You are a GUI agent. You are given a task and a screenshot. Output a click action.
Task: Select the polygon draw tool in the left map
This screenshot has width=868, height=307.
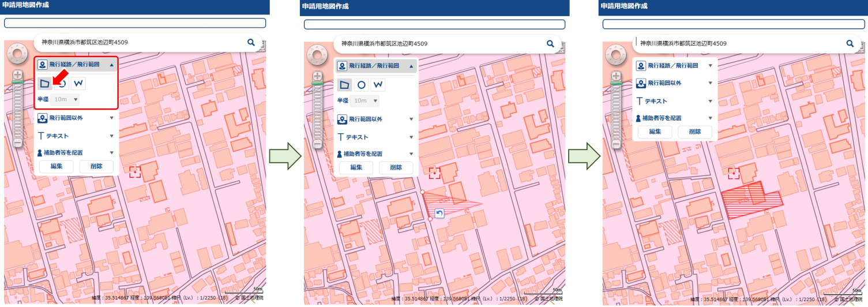(x=44, y=84)
